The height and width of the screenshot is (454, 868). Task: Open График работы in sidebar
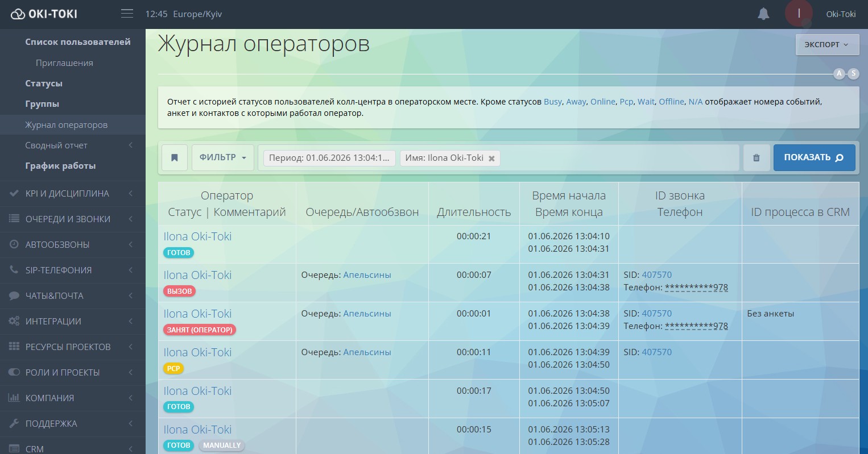pos(60,166)
